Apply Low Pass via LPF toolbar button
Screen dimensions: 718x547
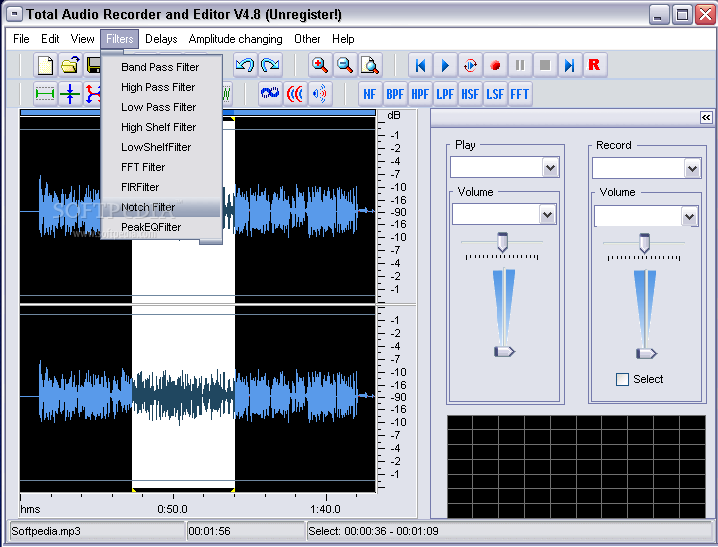click(x=445, y=94)
